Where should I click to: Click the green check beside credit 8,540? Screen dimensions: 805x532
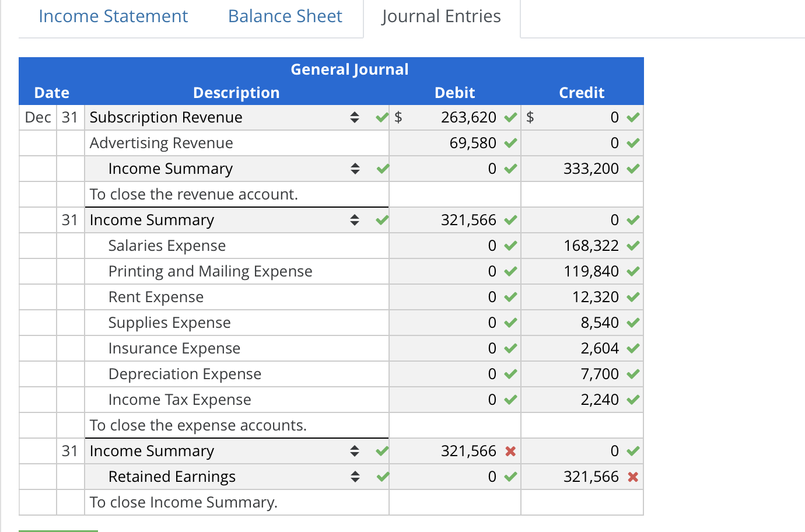[633, 323]
